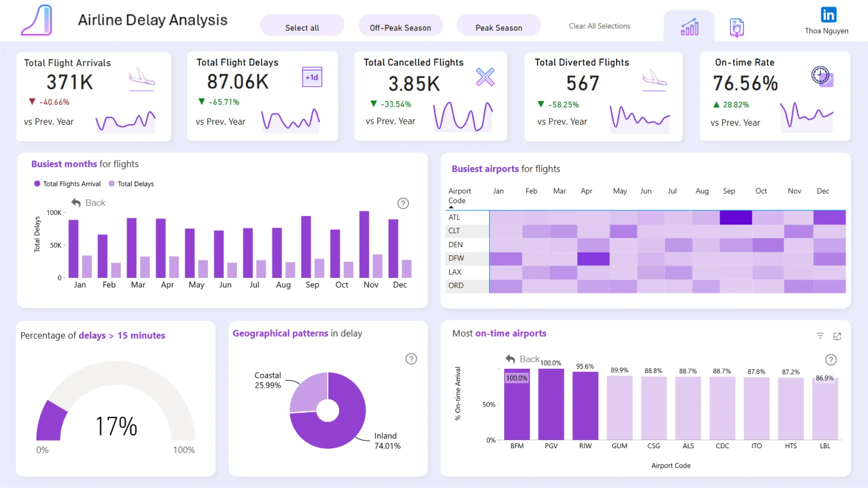
Task: Open filter icon on Most on-time airports visual
Action: pyautogui.click(x=820, y=336)
